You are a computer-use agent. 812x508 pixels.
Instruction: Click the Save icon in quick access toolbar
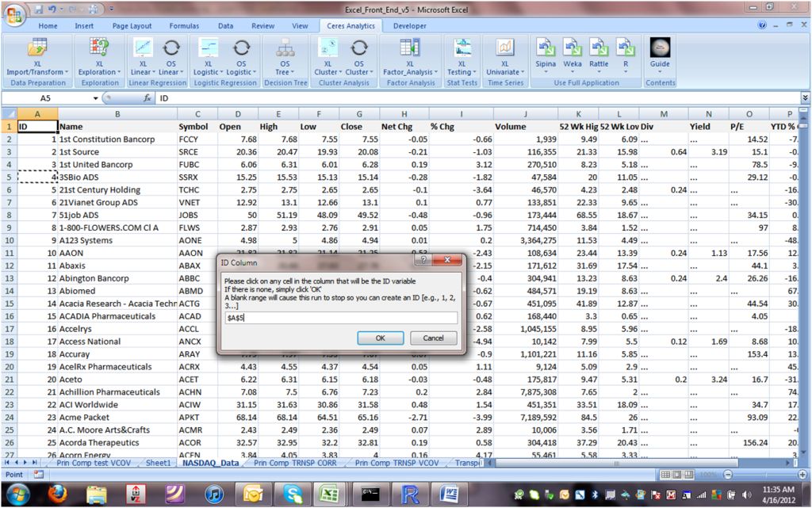[39, 10]
